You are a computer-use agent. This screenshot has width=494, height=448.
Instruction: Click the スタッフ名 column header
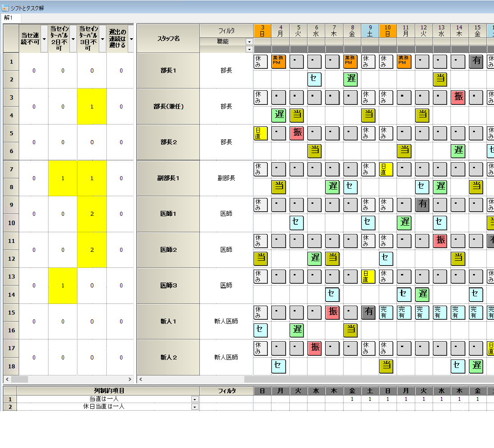coord(168,39)
